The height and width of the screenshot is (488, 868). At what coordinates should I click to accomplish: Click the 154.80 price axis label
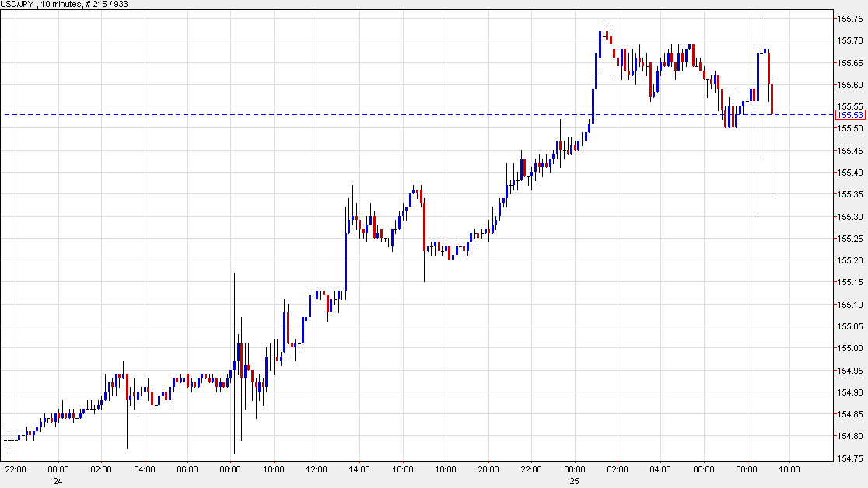tap(850, 436)
